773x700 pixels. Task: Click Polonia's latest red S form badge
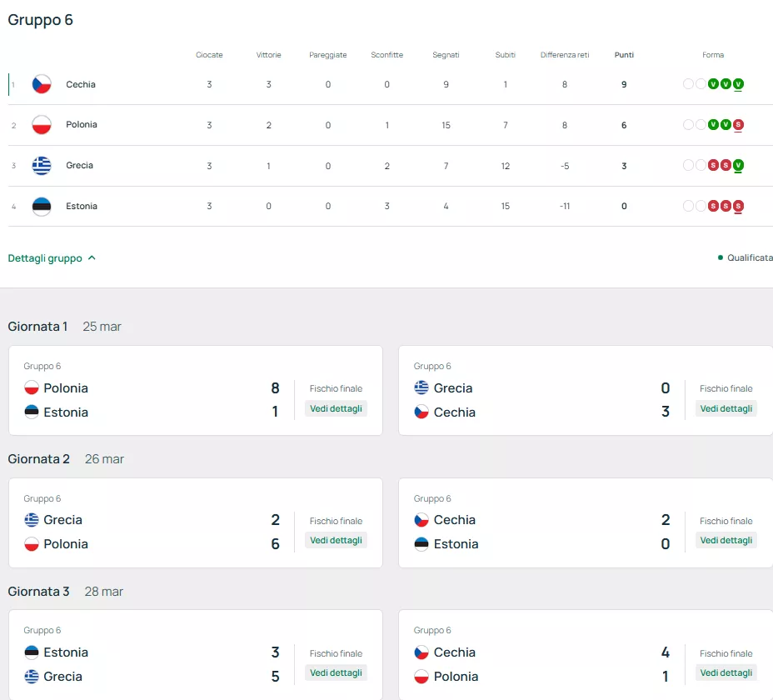click(738, 125)
